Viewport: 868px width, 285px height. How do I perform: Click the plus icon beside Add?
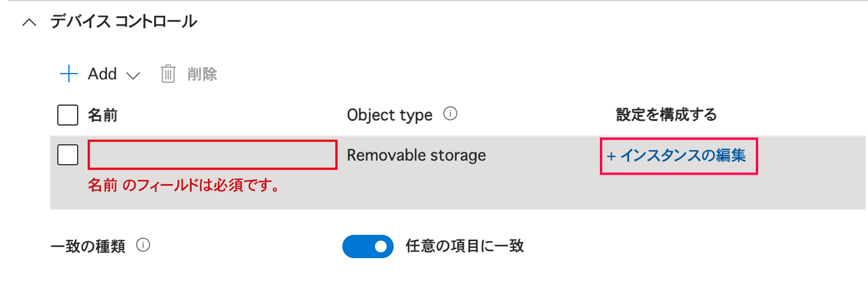pyautogui.click(x=69, y=74)
